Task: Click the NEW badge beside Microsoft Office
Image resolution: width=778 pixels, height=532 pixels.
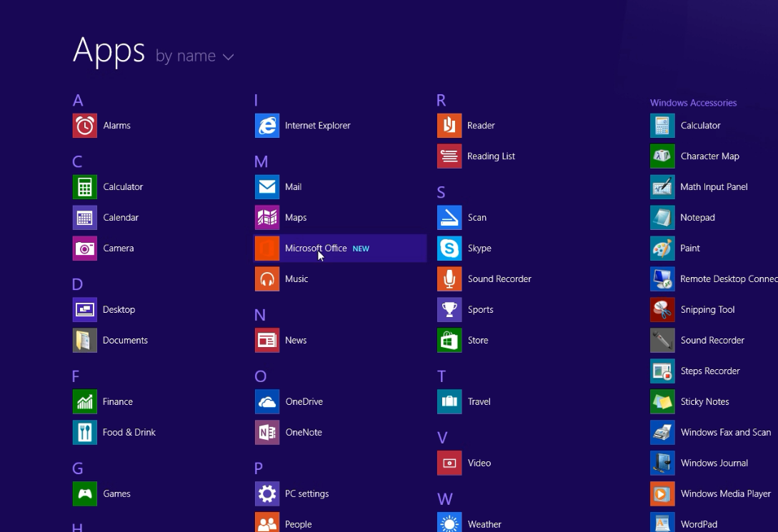Action: 361,249
